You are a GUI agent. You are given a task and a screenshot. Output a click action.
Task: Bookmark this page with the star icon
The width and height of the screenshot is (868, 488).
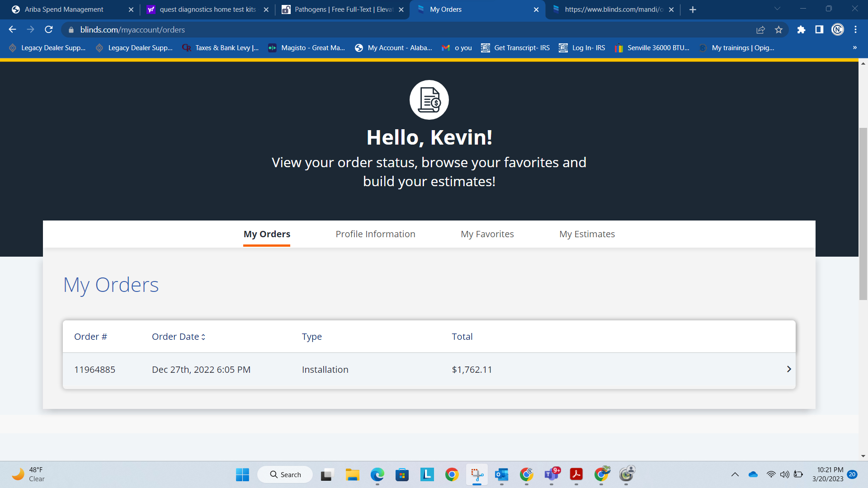(778, 30)
